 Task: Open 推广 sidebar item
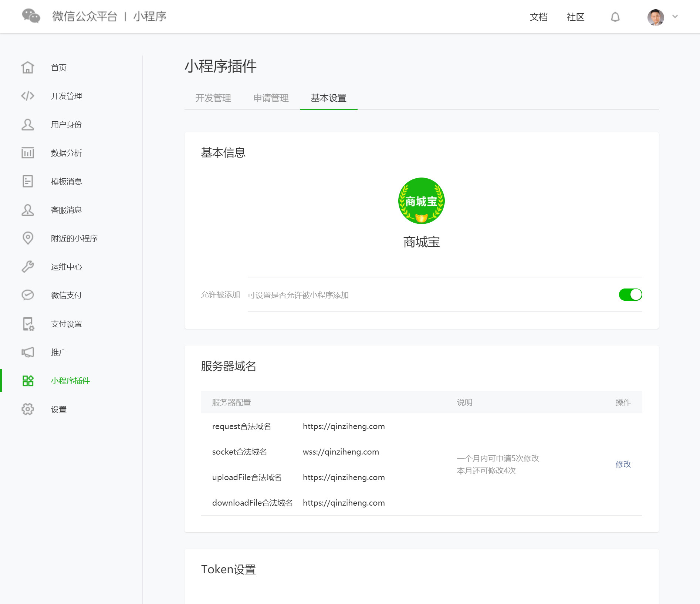pyautogui.click(x=59, y=352)
